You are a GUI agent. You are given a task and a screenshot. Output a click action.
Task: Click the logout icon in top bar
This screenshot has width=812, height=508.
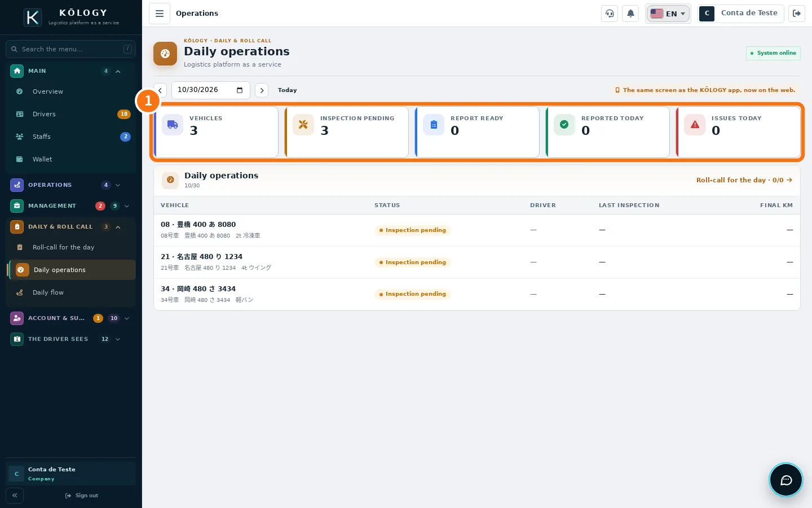(x=797, y=14)
